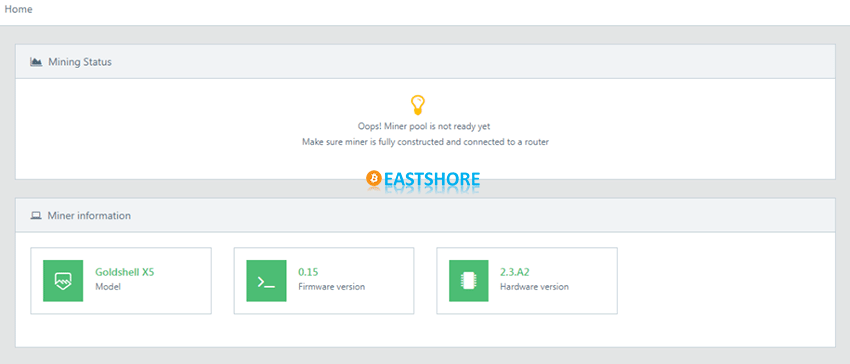Click the 'Oops! Miner pool is not ready yet' message
This screenshot has height=364, width=850.
(x=424, y=126)
